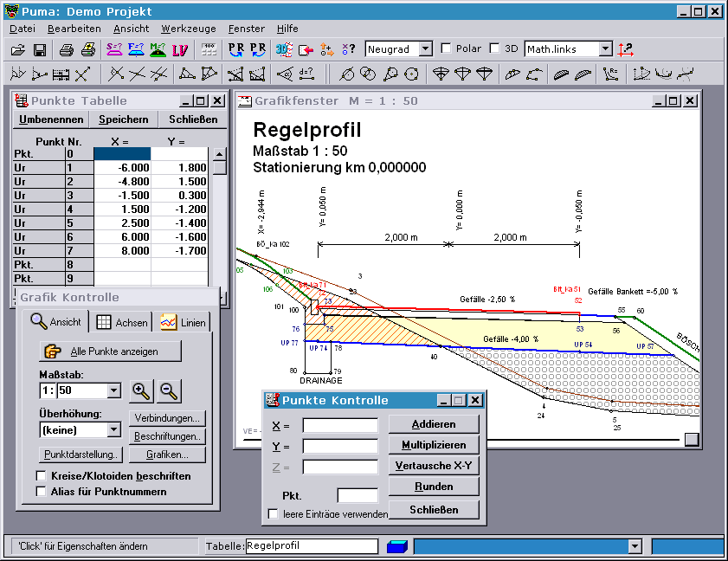The image size is (728, 561).
Task: Open the Beschriftungen.. dialog
Action: (167, 436)
